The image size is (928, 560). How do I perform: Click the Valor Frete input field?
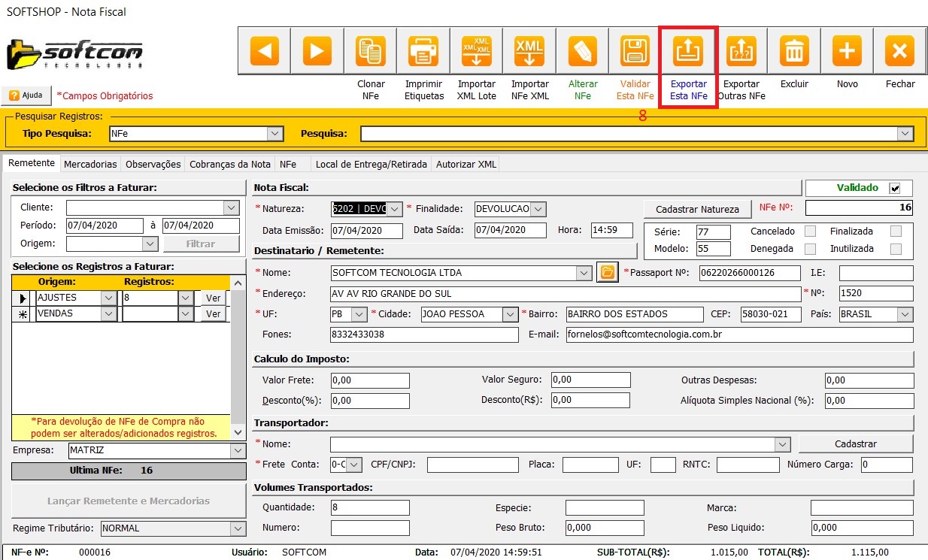369,380
